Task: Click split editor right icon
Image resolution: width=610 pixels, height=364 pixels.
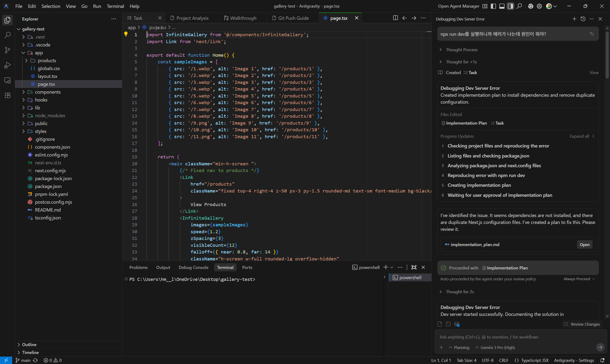Action: click(395, 18)
